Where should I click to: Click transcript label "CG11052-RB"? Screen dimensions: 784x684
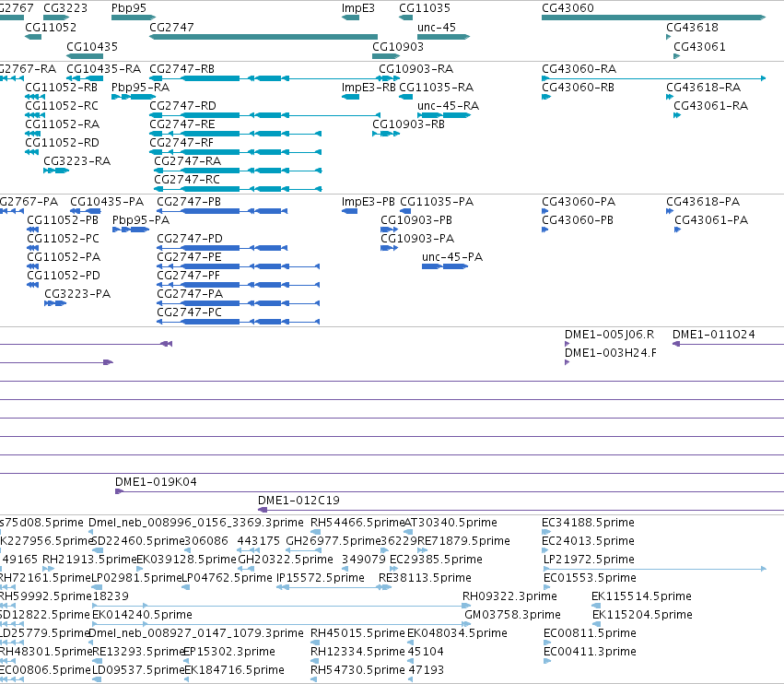(62, 87)
